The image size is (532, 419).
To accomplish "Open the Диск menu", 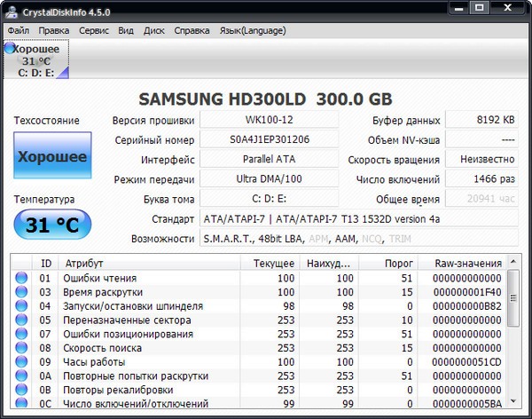I will click(x=154, y=30).
